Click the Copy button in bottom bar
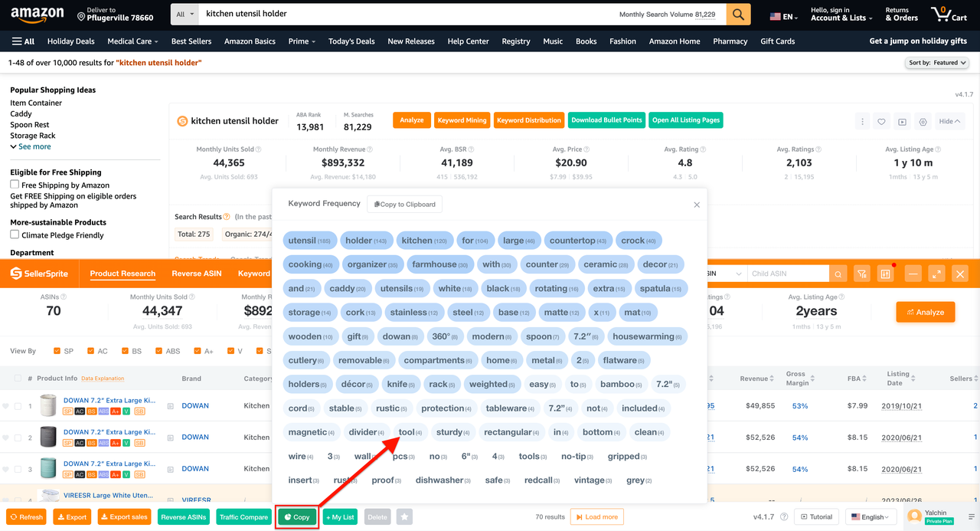 [x=297, y=517]
